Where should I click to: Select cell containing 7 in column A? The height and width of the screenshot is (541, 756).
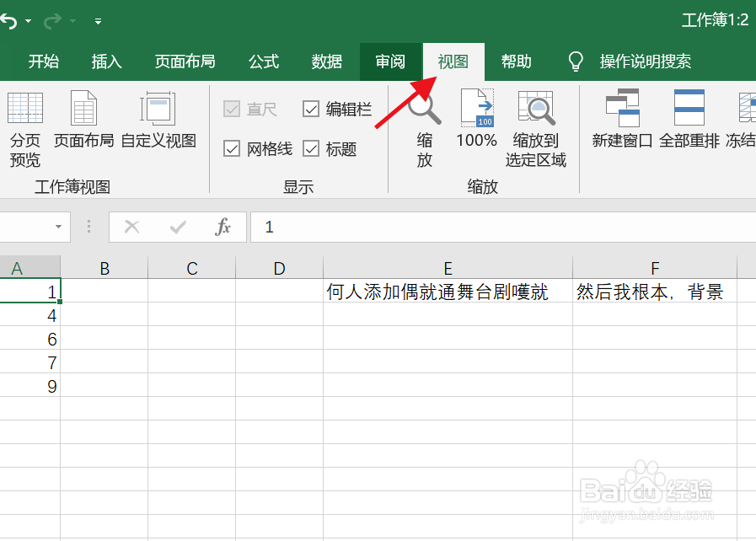point(29,362)
